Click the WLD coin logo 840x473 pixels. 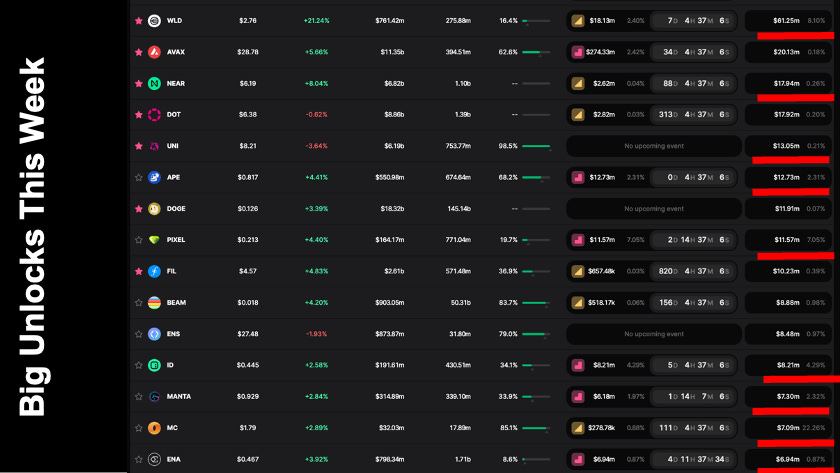(154, 21)
